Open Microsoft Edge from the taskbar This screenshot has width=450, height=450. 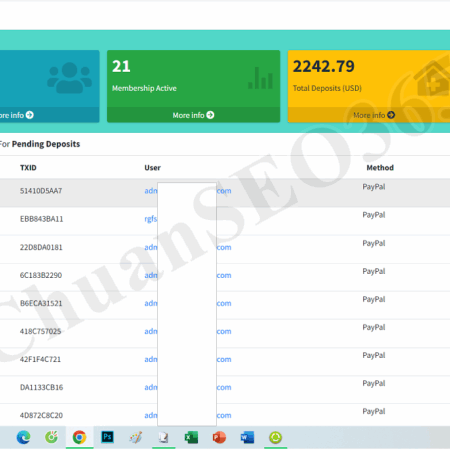tap(23, 437)
